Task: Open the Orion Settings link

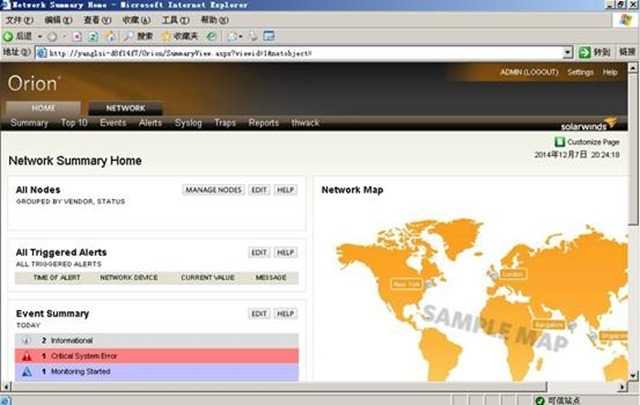Action: click(580, 72)
